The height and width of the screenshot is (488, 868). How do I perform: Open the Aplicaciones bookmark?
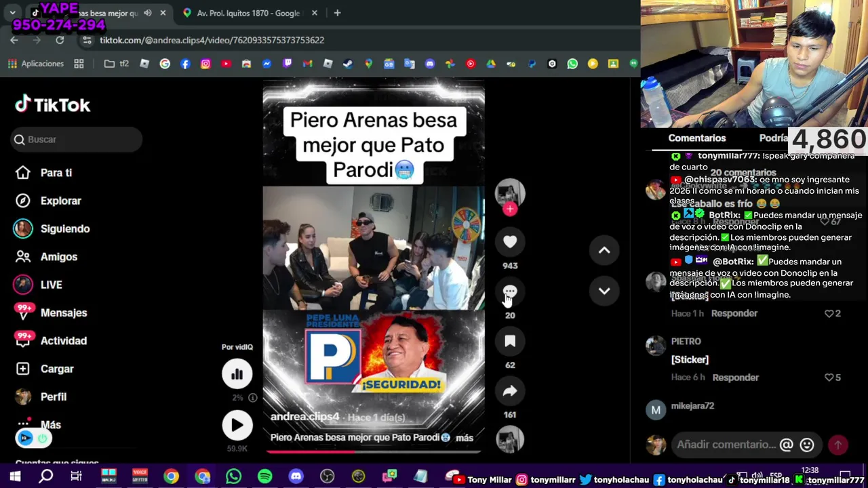click(x=35, y=64)
